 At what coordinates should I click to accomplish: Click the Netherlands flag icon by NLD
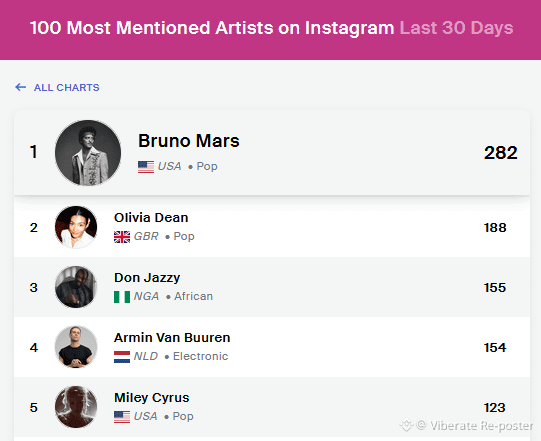(x=122, y=357)
